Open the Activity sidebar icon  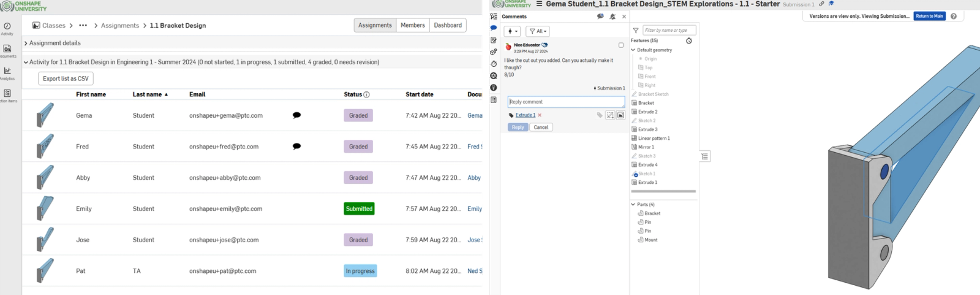click(7, 26)
